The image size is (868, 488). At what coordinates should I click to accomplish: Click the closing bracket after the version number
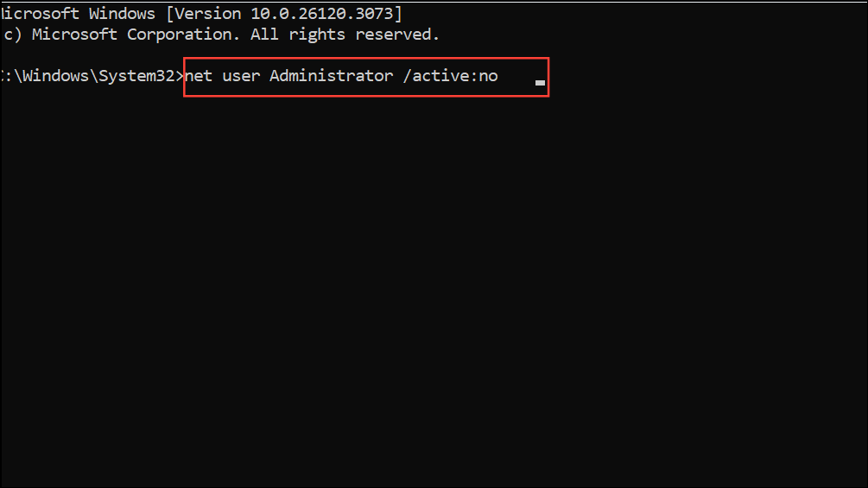coord(398,13)
